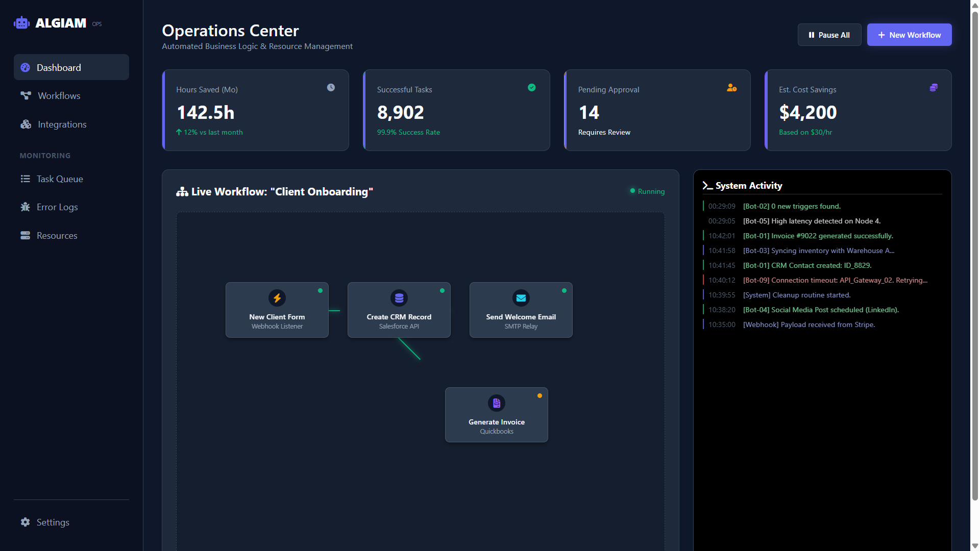Toggle the green status dot on New Client Form
The width and height of the screenshot is (980, 551).
pos(321,290)
